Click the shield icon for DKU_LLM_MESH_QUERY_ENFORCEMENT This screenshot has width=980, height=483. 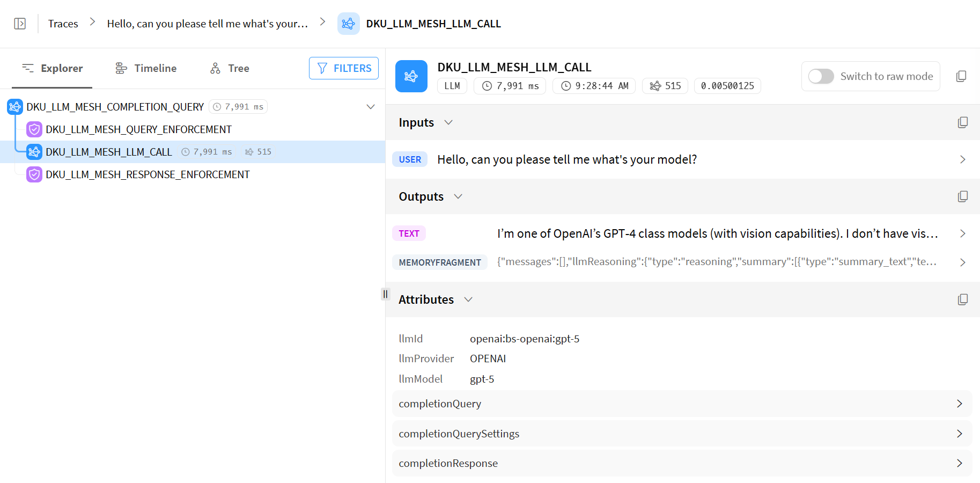coord(34,129)
